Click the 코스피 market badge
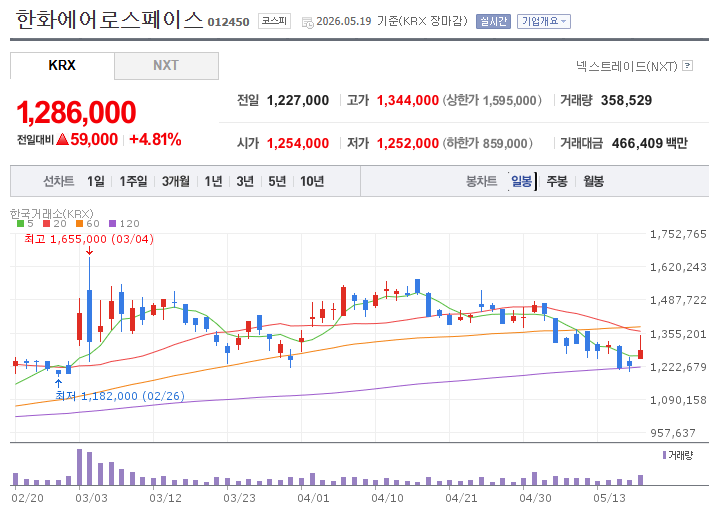Screen dimensions: 709x509 pyautogui.click(x=274, y=21)
